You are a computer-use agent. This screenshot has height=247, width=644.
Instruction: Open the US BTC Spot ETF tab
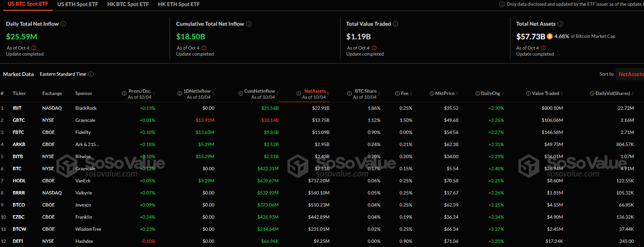28,4
